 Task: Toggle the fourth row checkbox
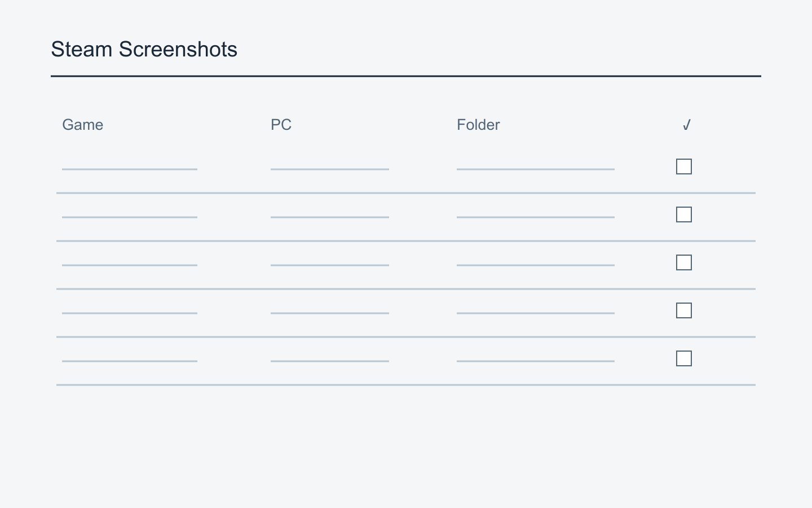[684, 310]
